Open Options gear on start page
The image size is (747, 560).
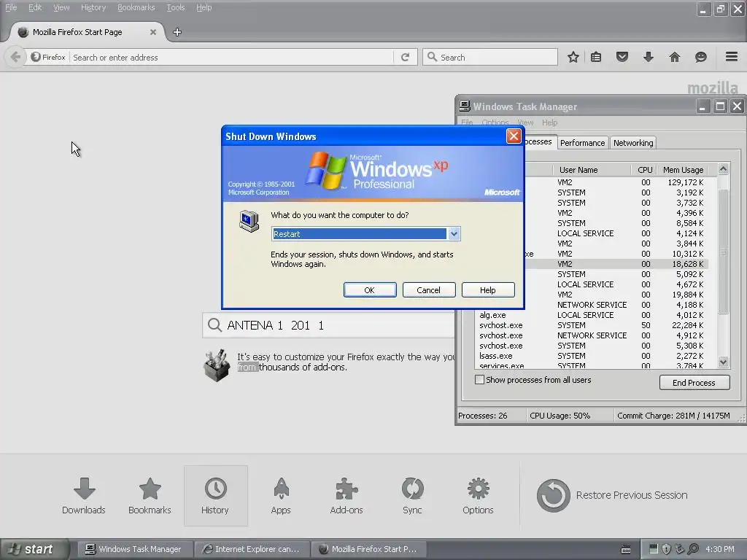(478, 496)
